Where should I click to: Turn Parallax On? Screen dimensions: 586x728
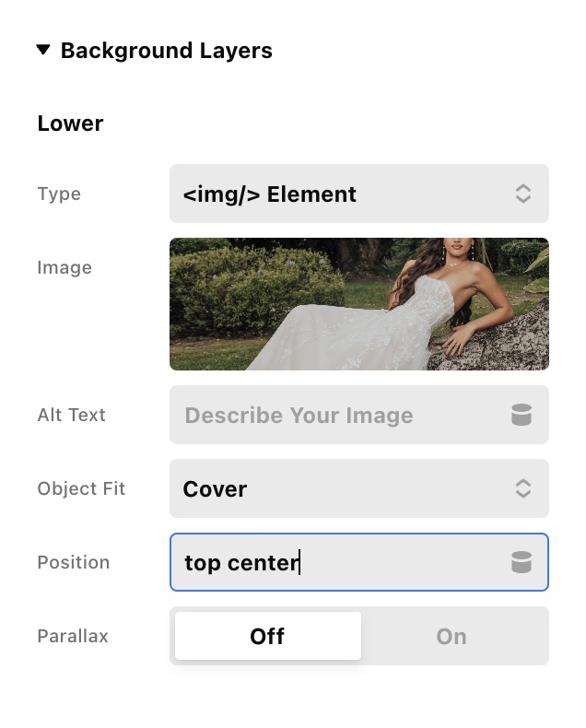(451, 636)
